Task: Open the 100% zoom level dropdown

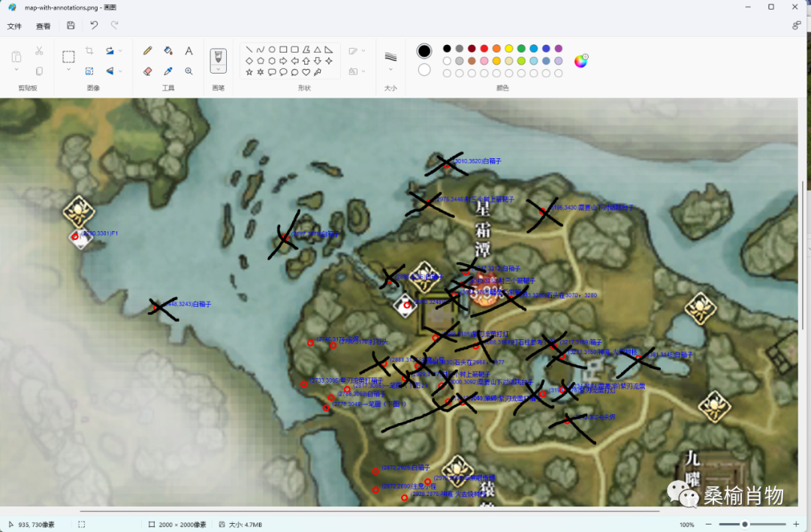Action: (687, 524)
